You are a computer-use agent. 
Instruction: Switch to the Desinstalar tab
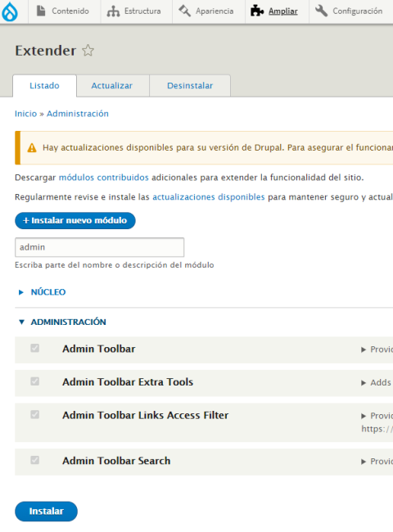tap(190, 86)
